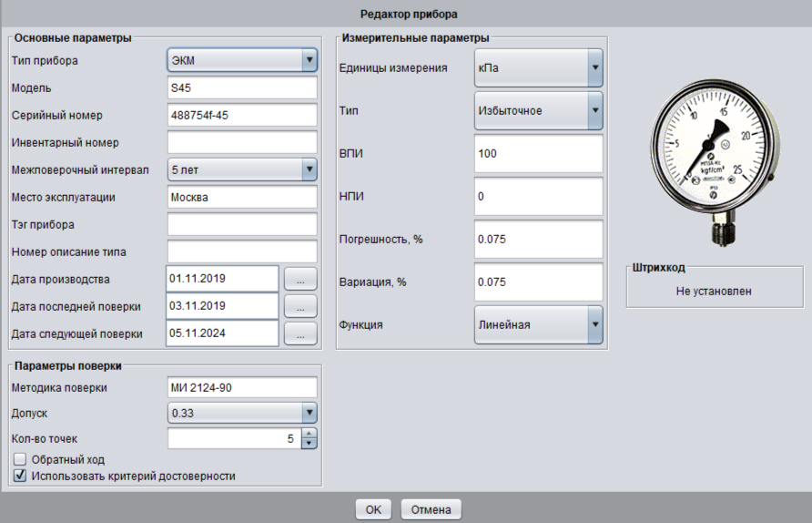This screenshot has width=812, height=523.
Task: Click the Отмена button
Action: (431, 509)
